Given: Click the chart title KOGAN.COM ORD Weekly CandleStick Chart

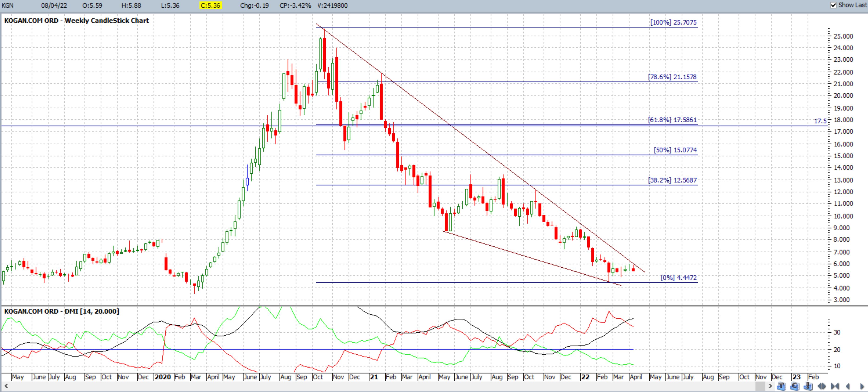Looking at the screenshot, I should 76,21.
